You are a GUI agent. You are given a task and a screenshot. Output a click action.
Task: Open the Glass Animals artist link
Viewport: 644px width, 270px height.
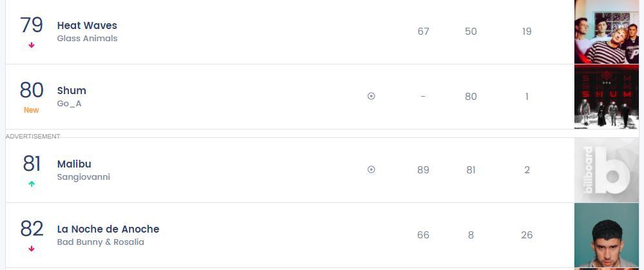[87, 39]
